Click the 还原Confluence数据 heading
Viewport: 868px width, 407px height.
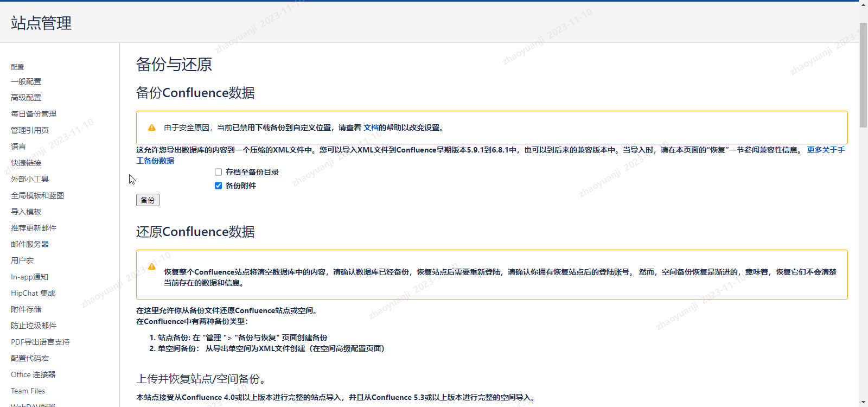tap(195, 232)
